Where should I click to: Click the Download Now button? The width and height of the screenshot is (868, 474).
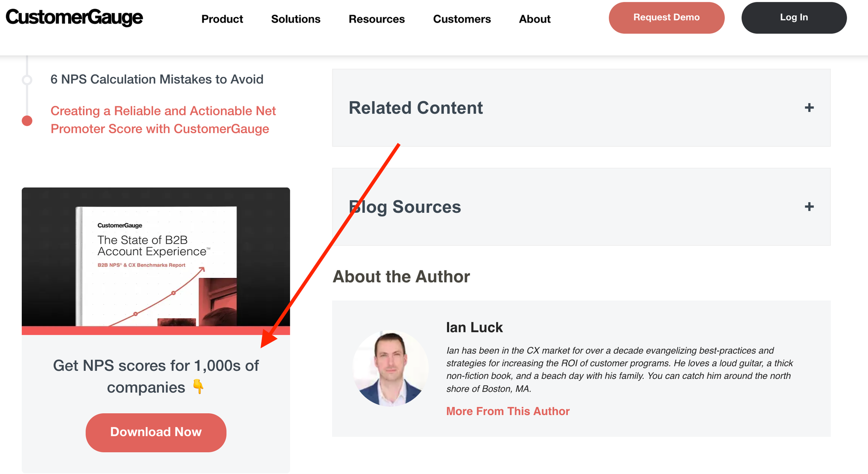point(156,432)
